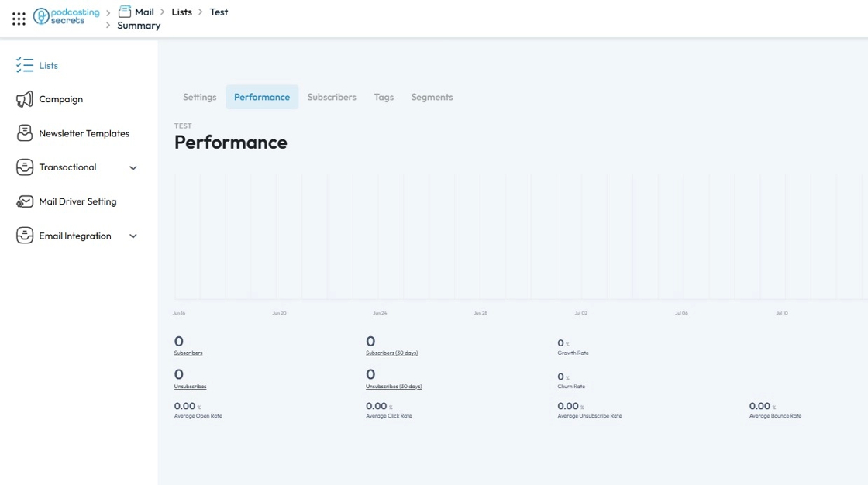Select the Tags tab
Screen dimensions: 868x485
tap(384, 97)
